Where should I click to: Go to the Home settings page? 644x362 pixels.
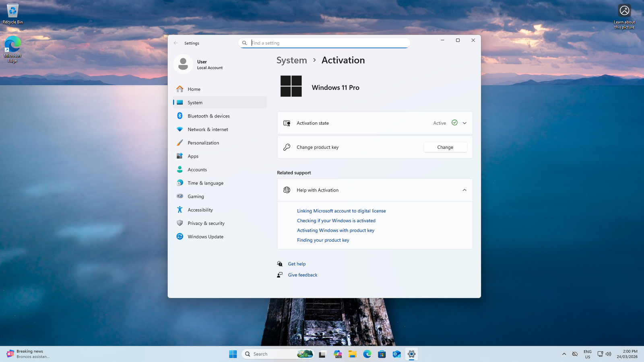[194, 89]
